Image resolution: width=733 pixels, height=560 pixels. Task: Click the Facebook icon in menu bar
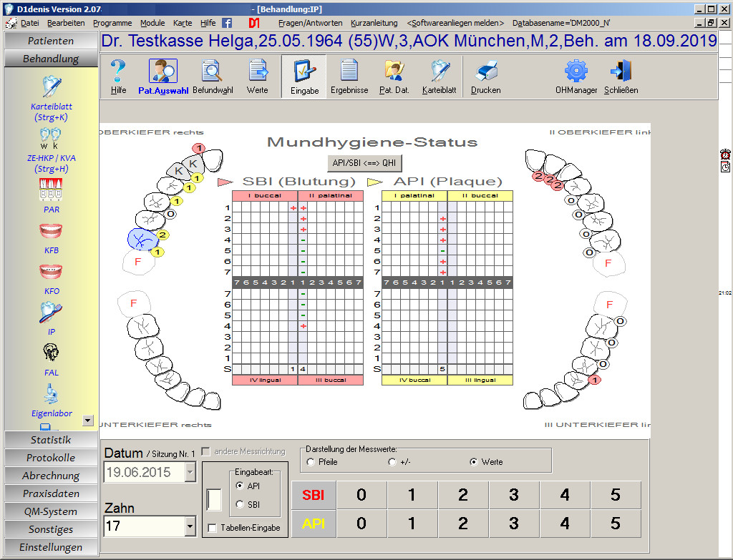click(227, 23)
